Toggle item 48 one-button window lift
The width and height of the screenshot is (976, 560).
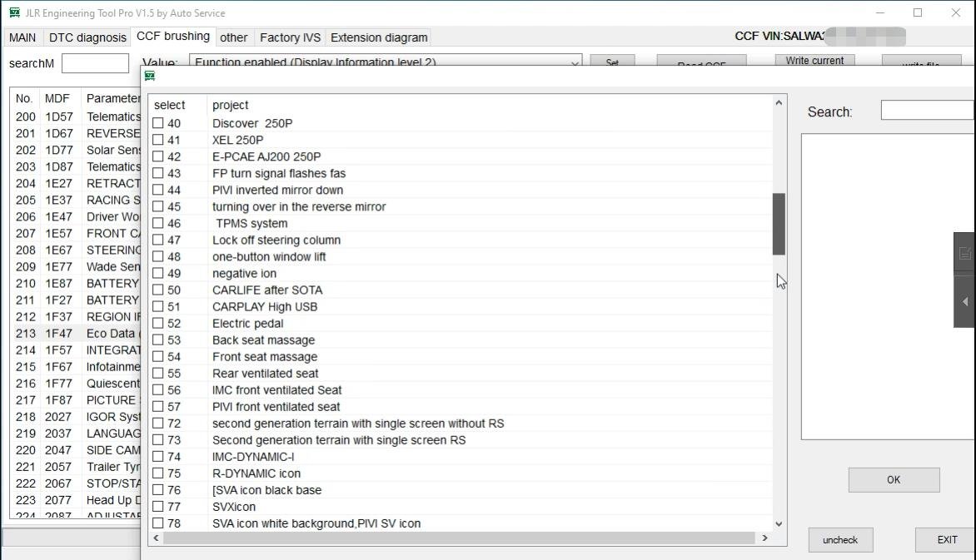point(158,256)
